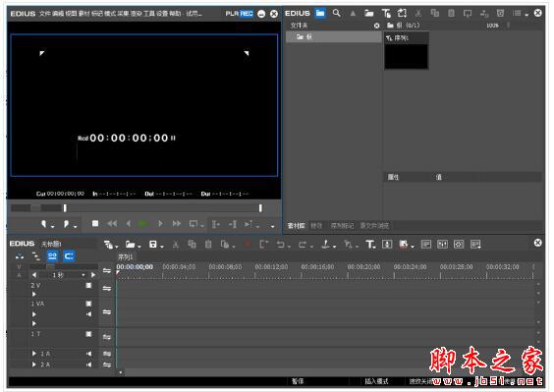Toggle the folder view icon in the bin toolbar
Screen dimensions: 554x392
(320, 14)
